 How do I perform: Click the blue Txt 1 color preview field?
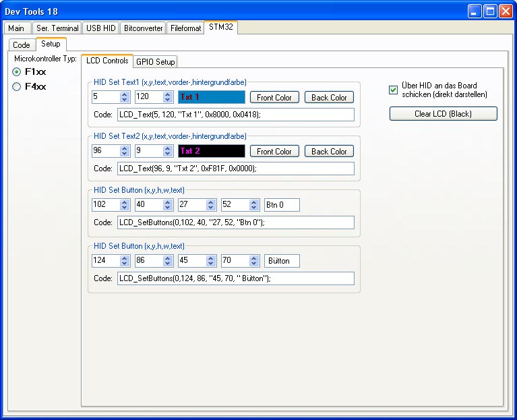(212, 98)
